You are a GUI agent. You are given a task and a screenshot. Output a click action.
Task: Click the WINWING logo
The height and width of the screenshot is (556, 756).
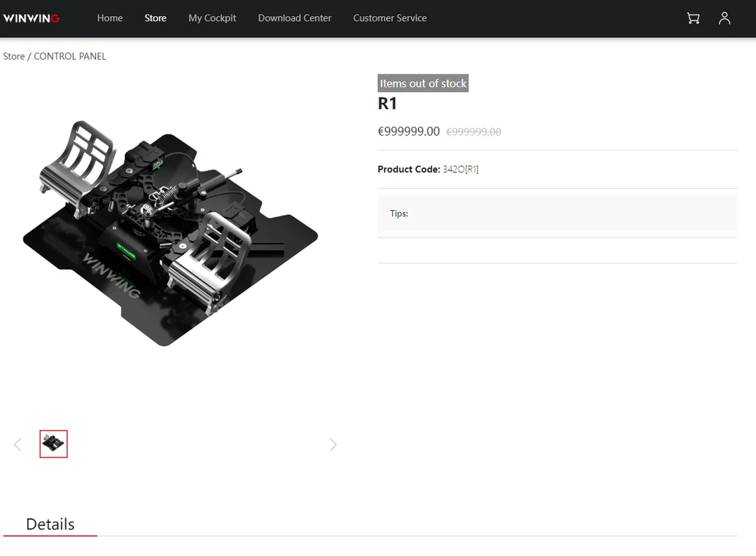pyautogui.click(x=31, y=18)
